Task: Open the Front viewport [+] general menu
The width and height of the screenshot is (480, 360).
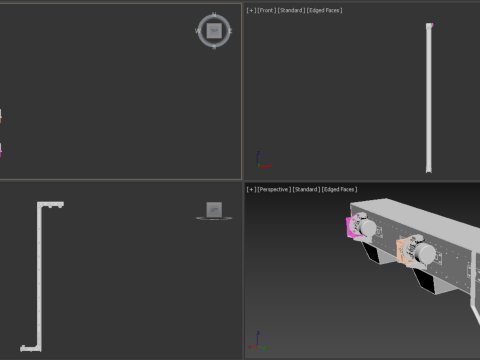Action: [x=251, y=10]
